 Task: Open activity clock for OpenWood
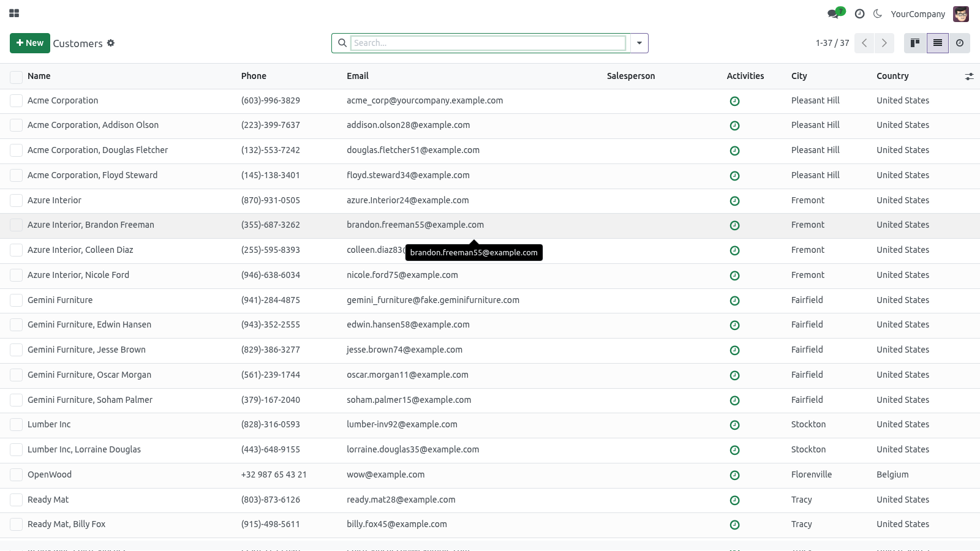[735, 475]
